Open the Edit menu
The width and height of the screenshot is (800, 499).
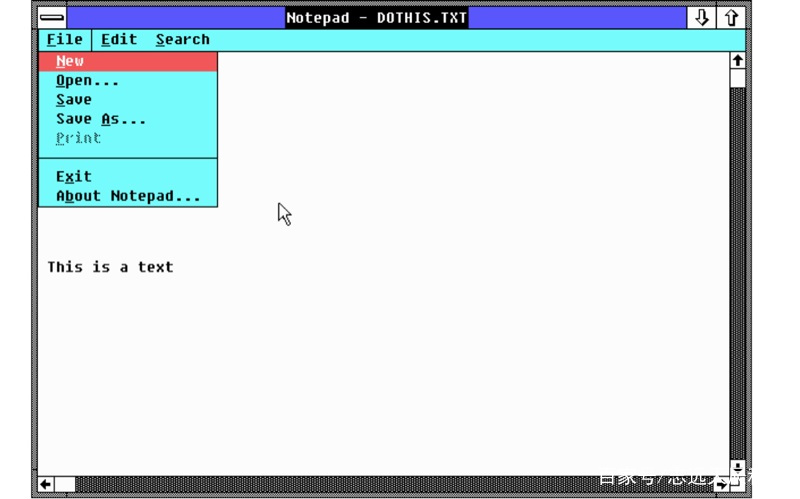(119, 40)
